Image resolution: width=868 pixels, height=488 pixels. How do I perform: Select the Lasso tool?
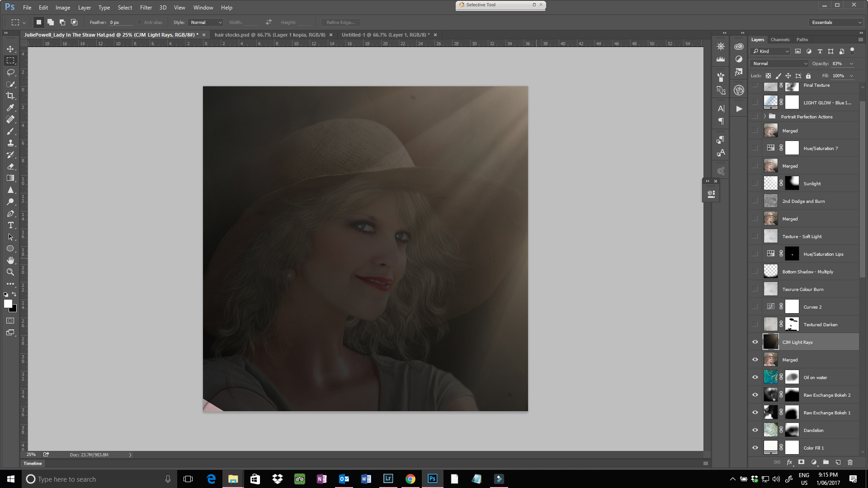[x=10, y=72]
